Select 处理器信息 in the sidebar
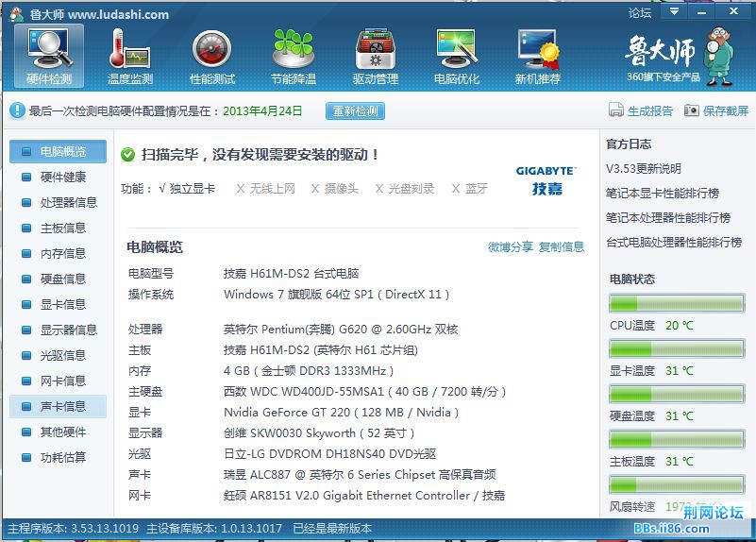This screenshot has width=756, height=542. tap(58, 202)
